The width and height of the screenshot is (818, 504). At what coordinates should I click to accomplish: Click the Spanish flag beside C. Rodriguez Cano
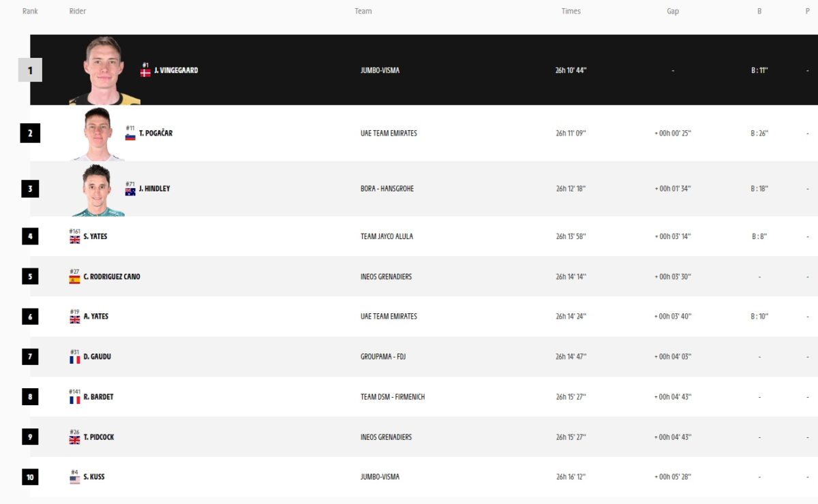(x=74, y=279)
